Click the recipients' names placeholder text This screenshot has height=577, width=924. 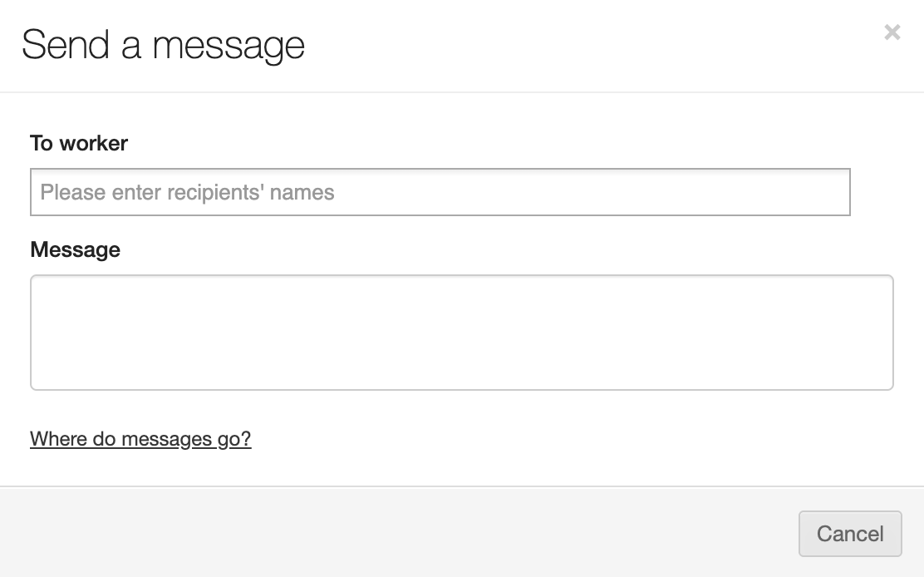click(187, 192)
